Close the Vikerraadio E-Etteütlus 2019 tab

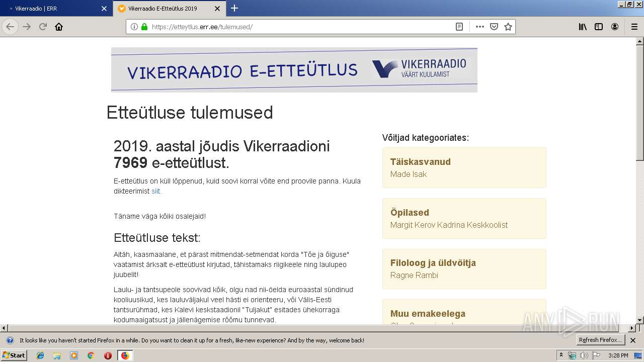click(217, 9)
